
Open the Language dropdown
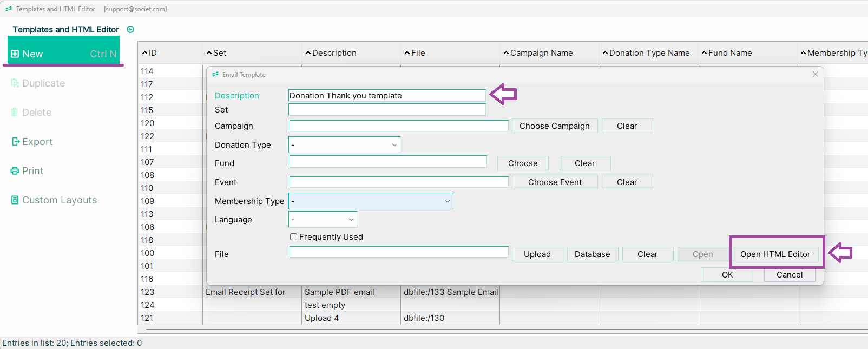tap(323, 220)
